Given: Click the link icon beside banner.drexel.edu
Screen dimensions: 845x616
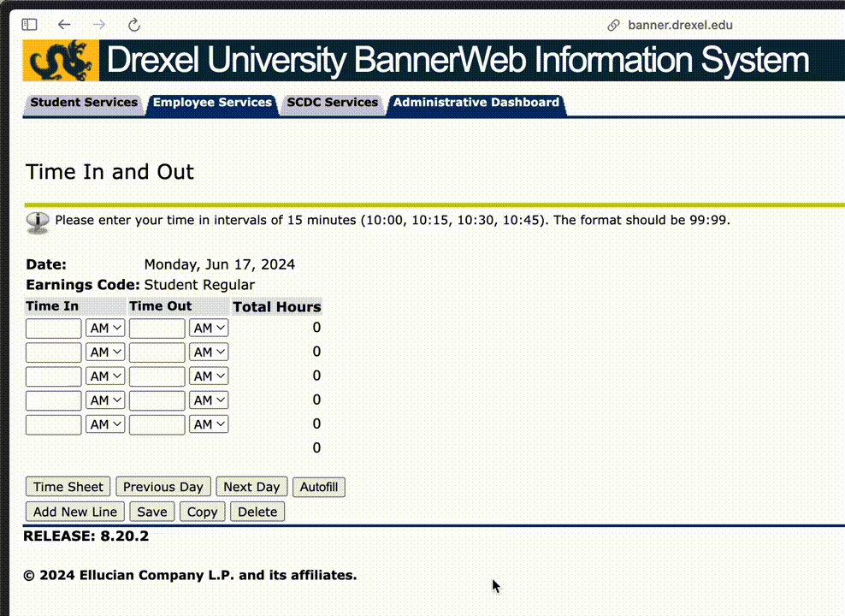Looking at the screenshot, I should (x=613, y=26).
